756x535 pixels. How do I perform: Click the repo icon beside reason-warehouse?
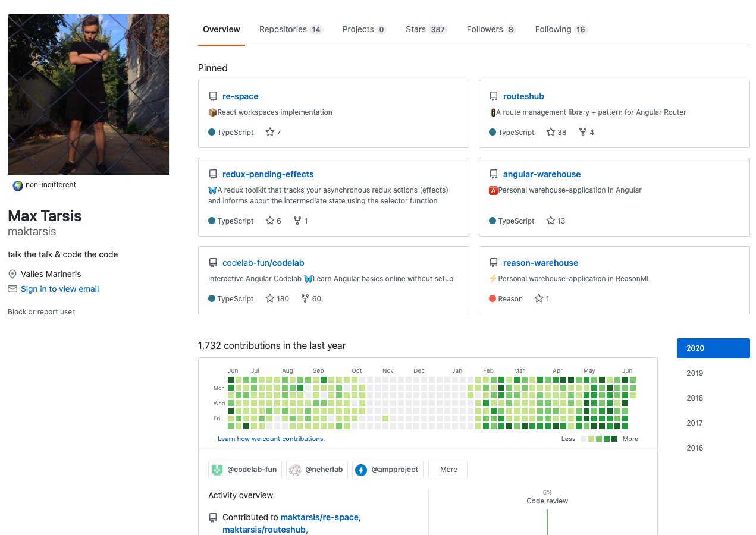pos(493,263)
